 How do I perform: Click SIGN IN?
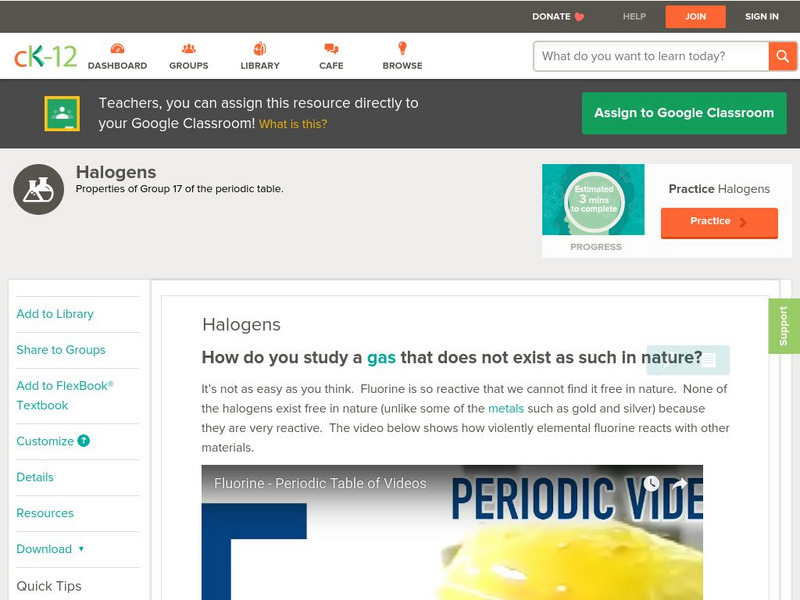click(762, 16)
